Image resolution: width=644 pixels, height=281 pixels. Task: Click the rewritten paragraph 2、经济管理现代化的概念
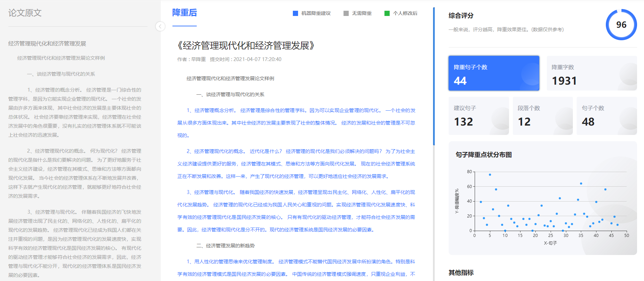pos(296,164)
